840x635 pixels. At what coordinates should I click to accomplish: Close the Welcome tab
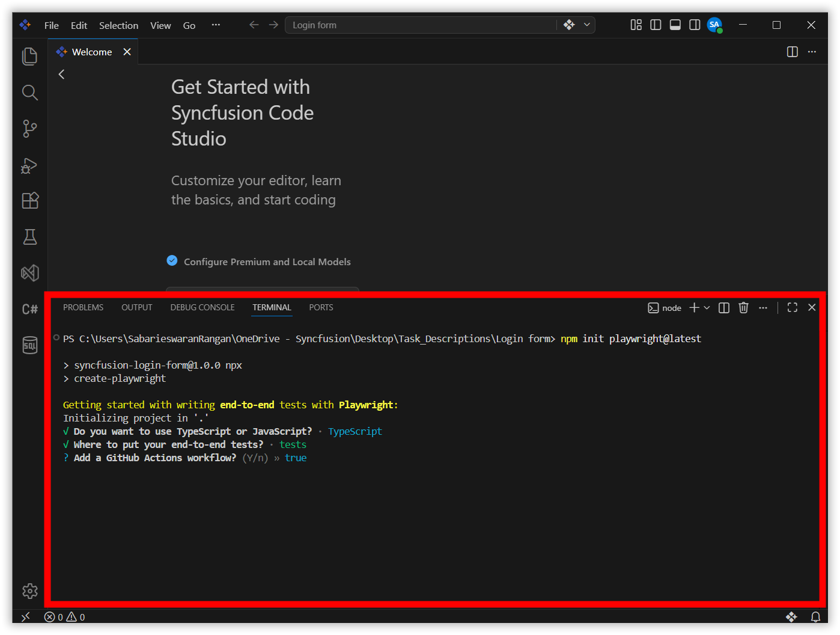(x=127, y=52)
